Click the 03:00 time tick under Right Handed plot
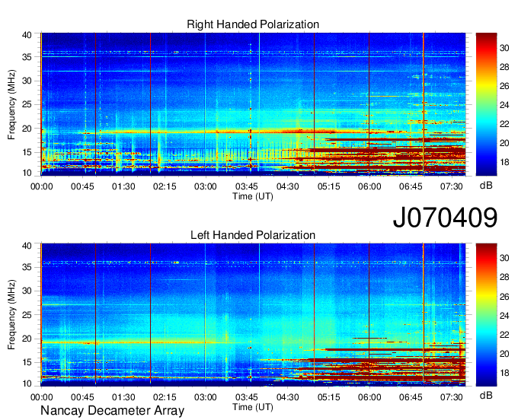The image size is (518, 420). pyautogui.click(x=206, y=186)
